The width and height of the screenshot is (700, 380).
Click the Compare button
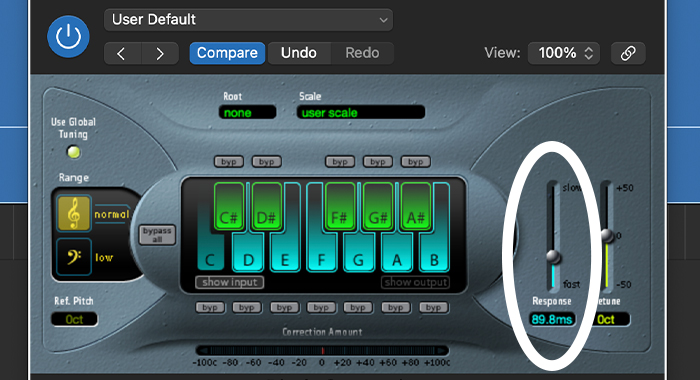227,54
